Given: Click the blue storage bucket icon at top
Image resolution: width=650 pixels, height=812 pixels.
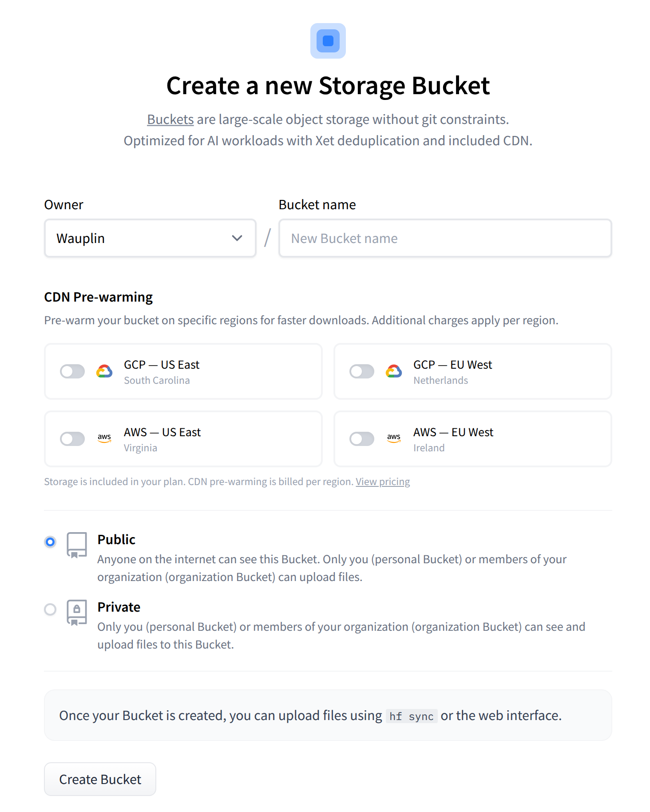Looking at the screenshot, I should (328, 41).
